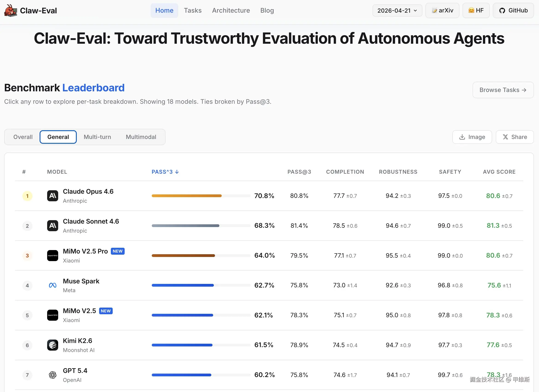Choose the Multimodal leaderboard filter

point(141,137)
